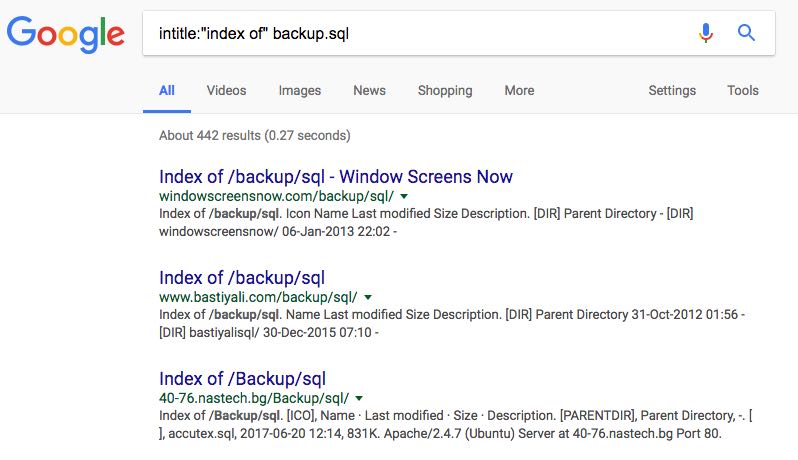
Task: Start voice search with microphone icon
Action: click(705, 33)
